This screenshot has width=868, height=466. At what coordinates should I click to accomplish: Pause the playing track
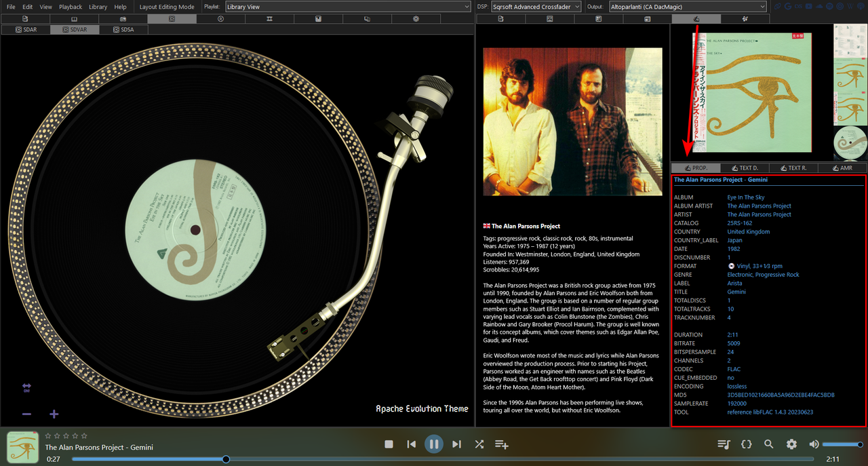pyautogui.click(x=434, y=444)
